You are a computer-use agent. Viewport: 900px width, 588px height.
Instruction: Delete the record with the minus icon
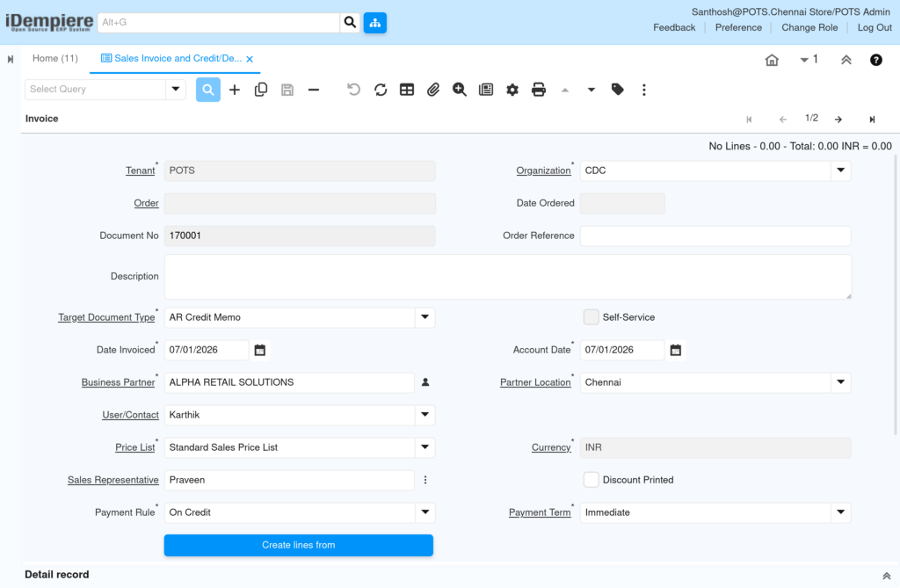pyautogui.click(x=314, y=90)
